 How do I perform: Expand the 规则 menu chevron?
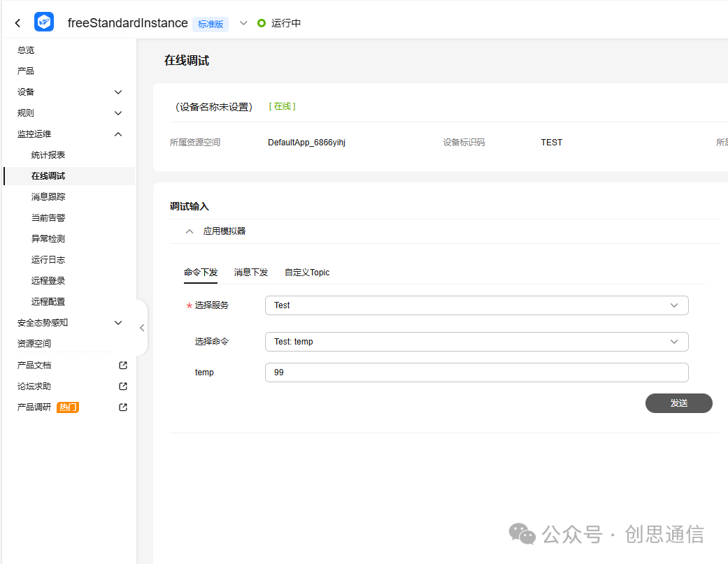pyautogui.click(x=118, y=113)
